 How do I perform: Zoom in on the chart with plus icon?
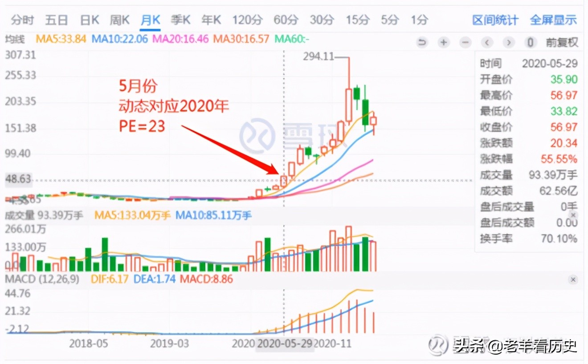pos(443,42)
